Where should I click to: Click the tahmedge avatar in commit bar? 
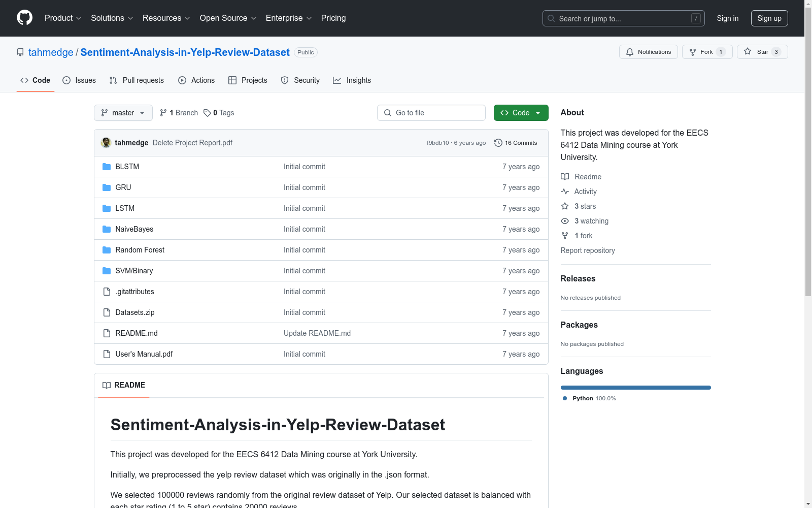click(x=106, y=143)
